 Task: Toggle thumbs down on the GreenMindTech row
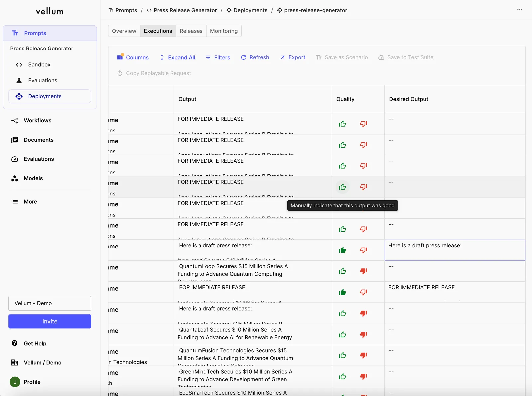point(364,376)
